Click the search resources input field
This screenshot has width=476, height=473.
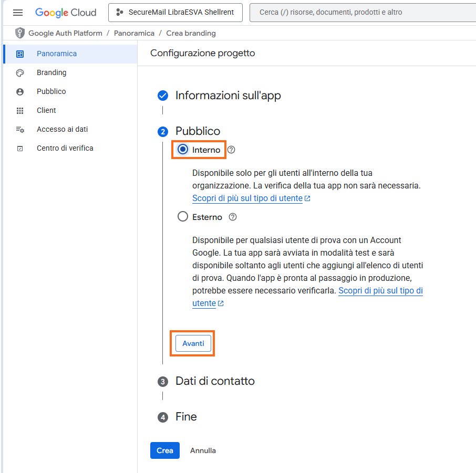tap(363, 13)
